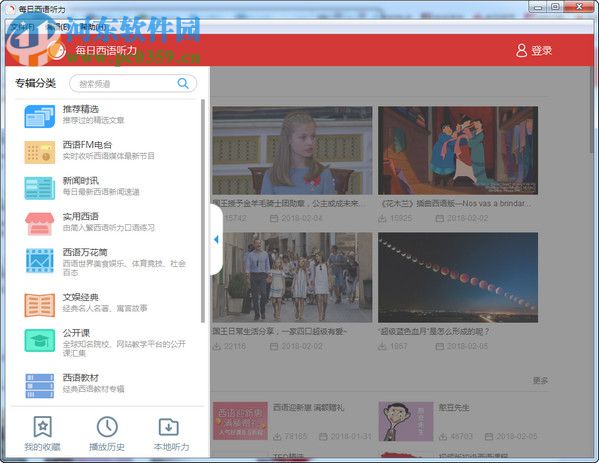Open 本地听力 download folder icon

pos(168,427)
